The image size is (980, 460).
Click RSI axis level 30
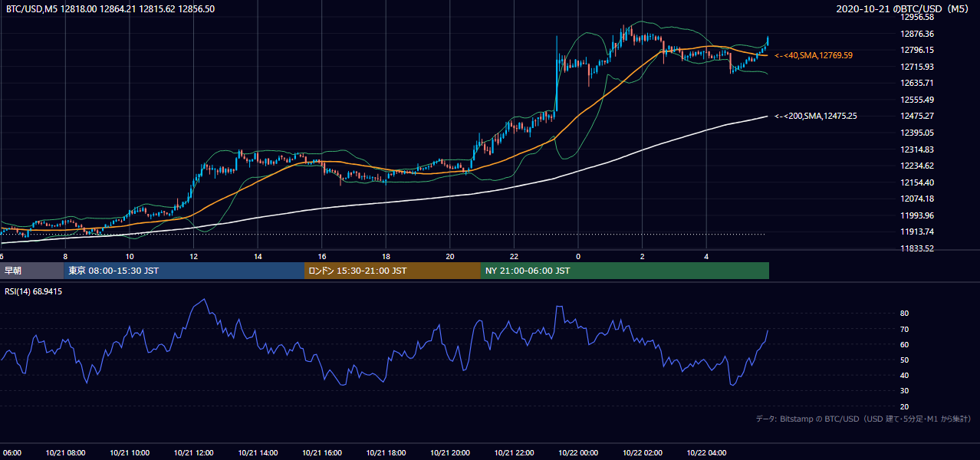tap(904, 391)
